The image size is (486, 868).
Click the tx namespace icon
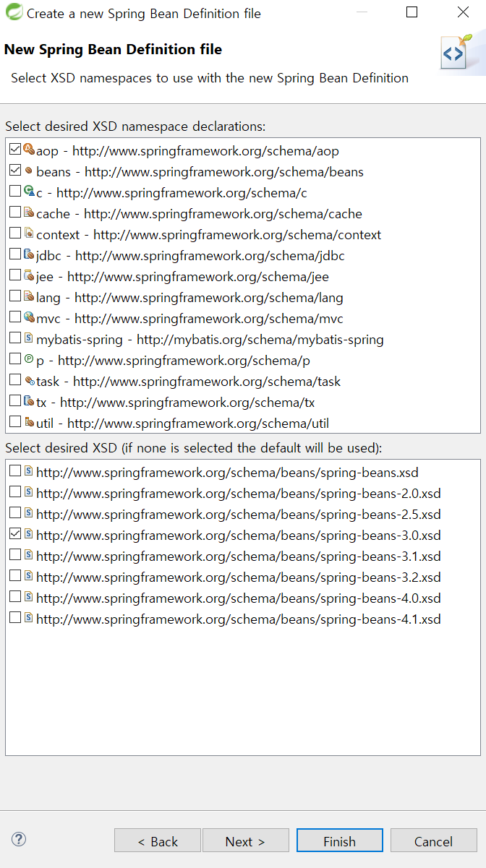[29, 401]
